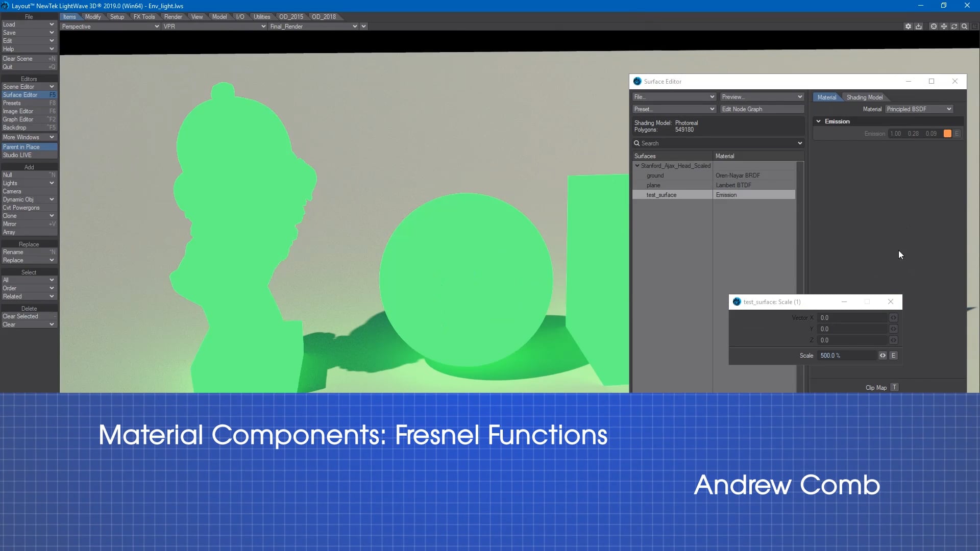
Task: Click the viewport zoom magnifier icon
Action: coord(964,27)
